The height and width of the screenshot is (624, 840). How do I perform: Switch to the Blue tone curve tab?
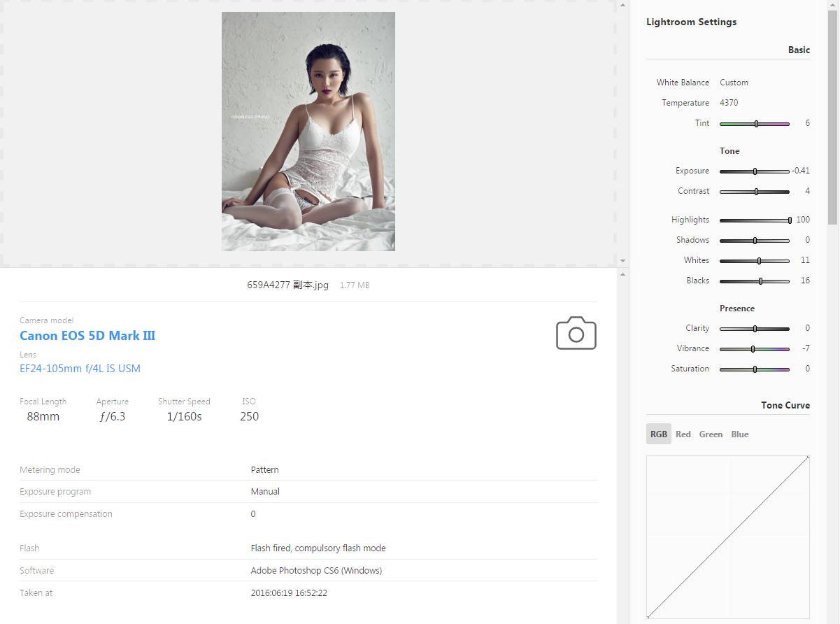(740, 434)
